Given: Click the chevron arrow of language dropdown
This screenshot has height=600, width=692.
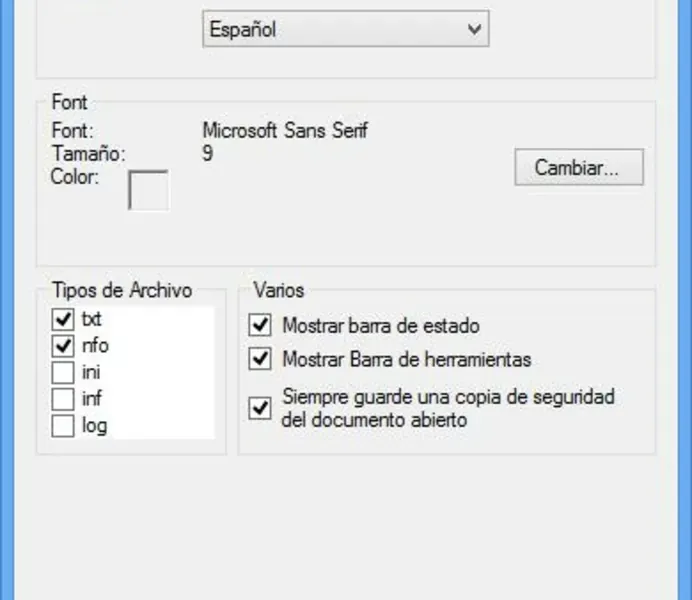Looking at the screenshot, I should 475,30.
